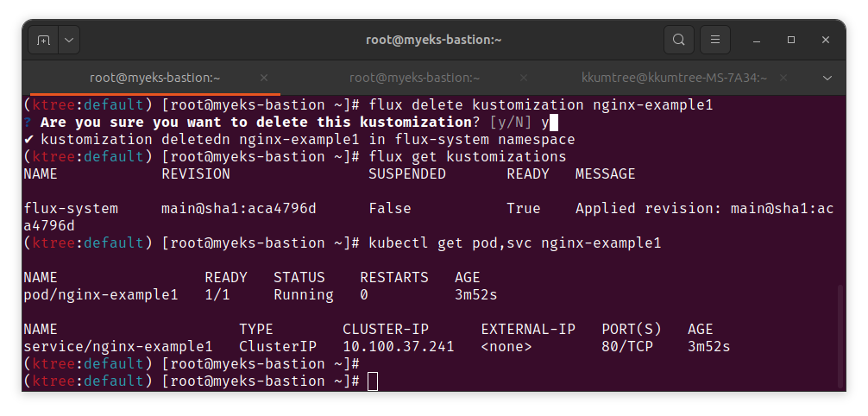Open the terminal search tool

679,40
